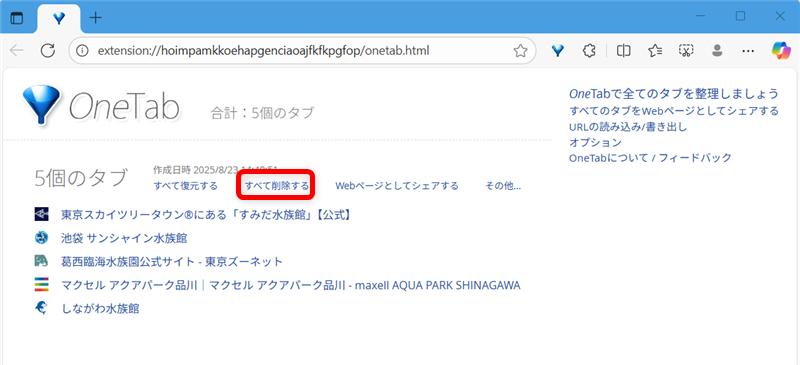
Task: Add this page to favorites star
Action: tap(520, 50)
